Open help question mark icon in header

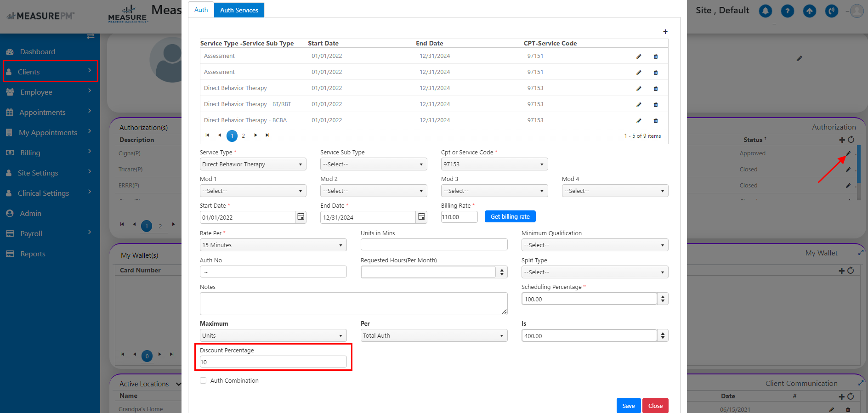[787, 11]
